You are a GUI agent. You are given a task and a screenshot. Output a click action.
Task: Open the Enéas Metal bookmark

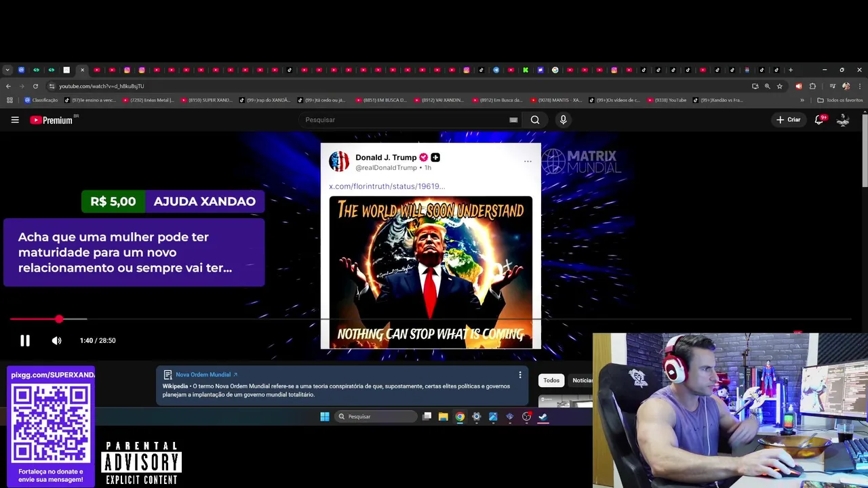149,100
